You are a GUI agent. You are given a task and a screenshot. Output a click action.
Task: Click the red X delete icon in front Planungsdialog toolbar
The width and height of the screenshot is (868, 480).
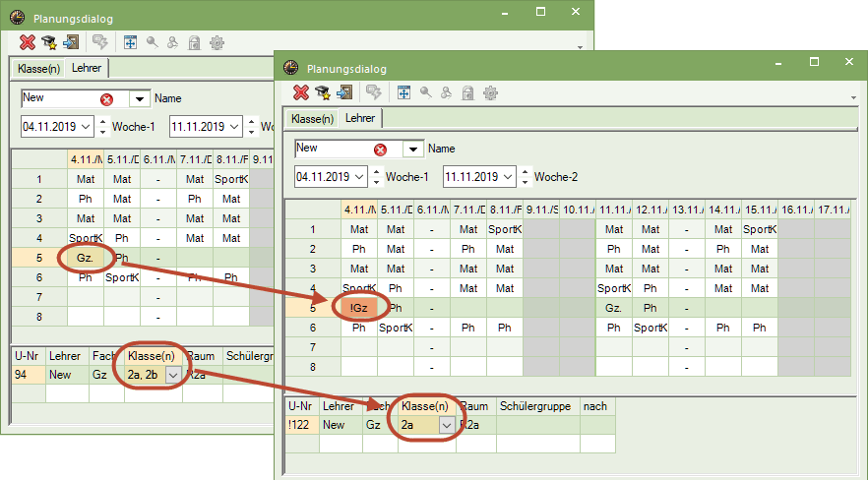pyautogui.click(x=301, y=92)
